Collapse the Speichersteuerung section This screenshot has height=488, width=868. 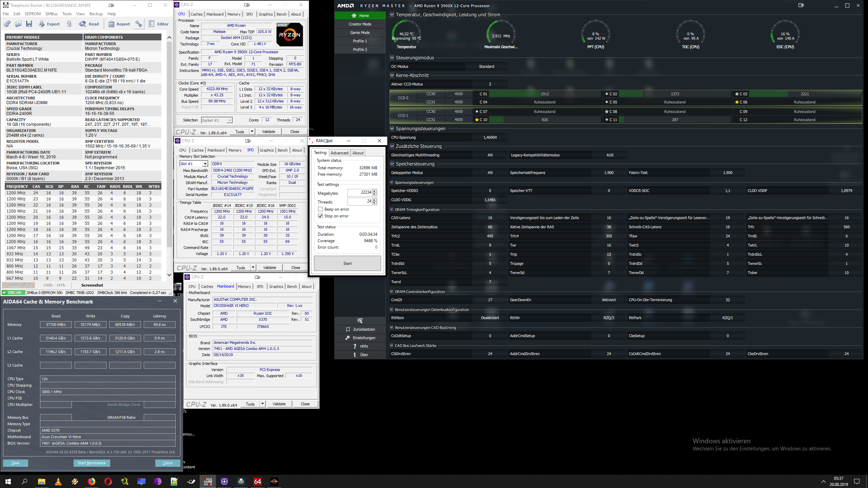coord(392,164)
